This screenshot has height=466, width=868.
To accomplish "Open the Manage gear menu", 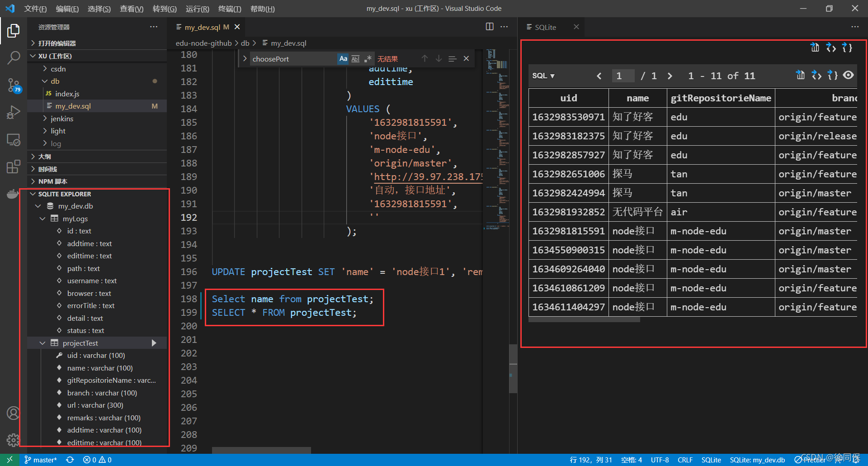I will [x=14, y=440].
